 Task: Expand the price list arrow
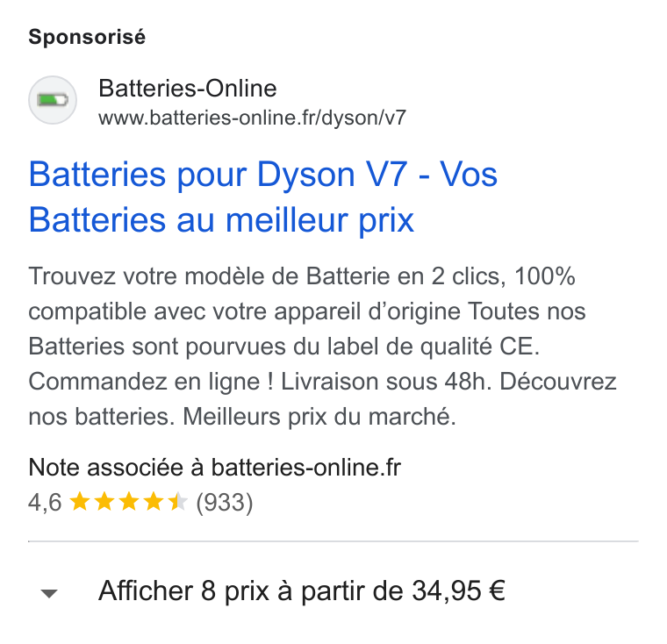[x=49, y=593]
